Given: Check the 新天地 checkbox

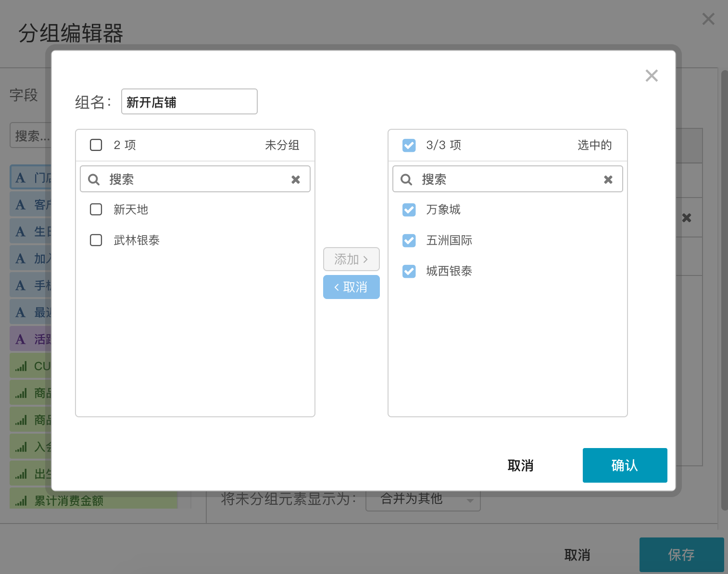Looking at the screenshot, I should coord(96,209).
